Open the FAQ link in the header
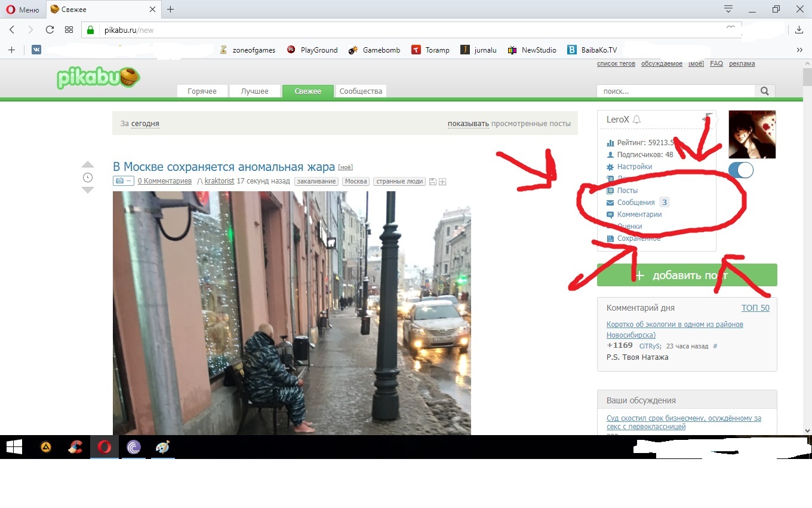812x508 pixels. (716, 64)
